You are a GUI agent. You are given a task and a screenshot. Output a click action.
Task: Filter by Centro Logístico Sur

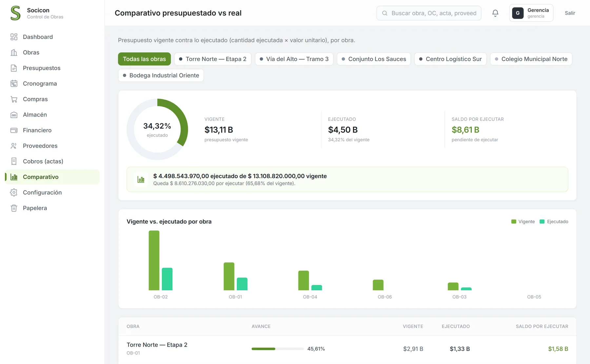click(x=450, y=59)
